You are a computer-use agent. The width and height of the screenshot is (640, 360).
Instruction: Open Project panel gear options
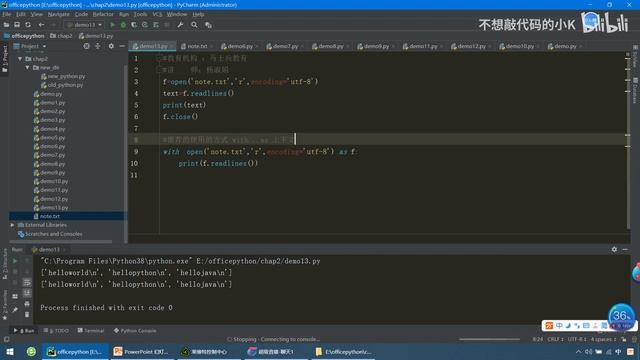[111, 46]
